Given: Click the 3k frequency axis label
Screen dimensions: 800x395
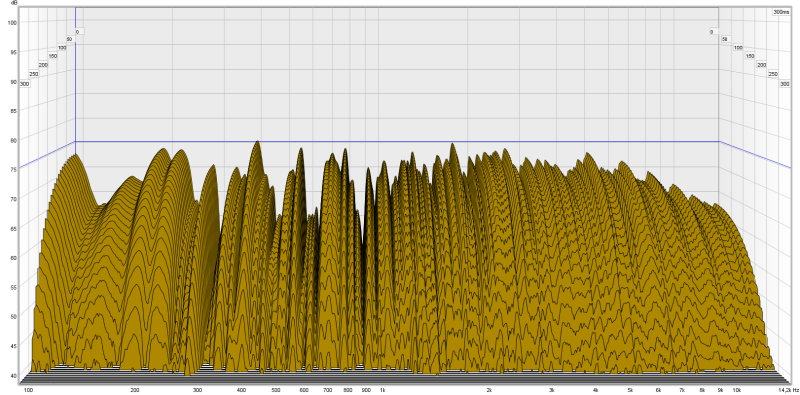Looking at the screenshot, I should click(x=552, y=390).
